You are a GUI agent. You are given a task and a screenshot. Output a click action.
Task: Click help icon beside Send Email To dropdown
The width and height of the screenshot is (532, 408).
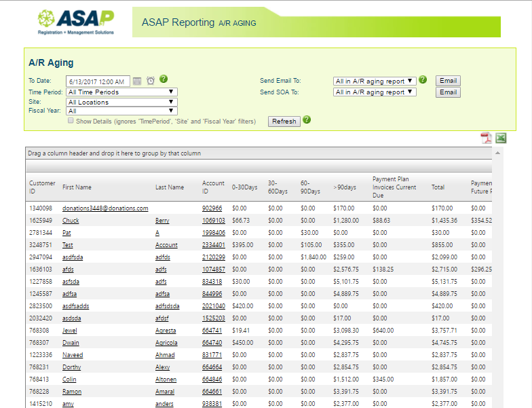click(423, 79)
